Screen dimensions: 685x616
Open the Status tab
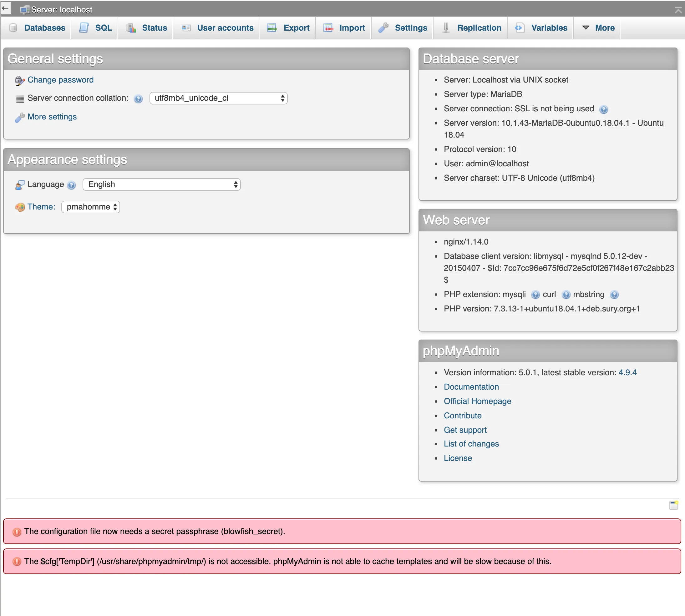(x=145, y=28)
